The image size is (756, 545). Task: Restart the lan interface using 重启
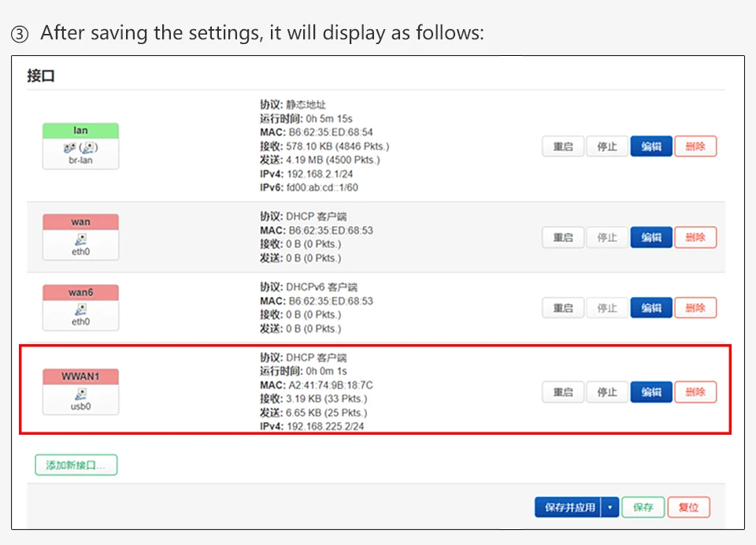(562, 146)
